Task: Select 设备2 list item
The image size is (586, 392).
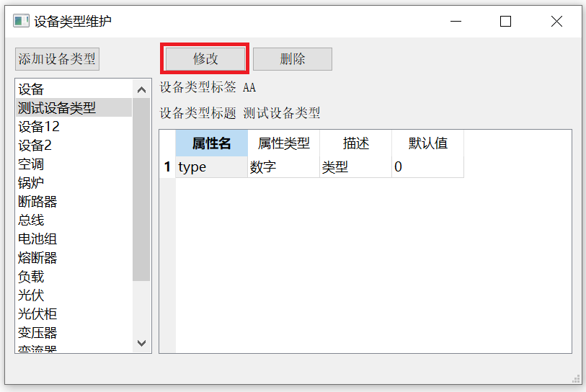Action: [x=74, y=145]
